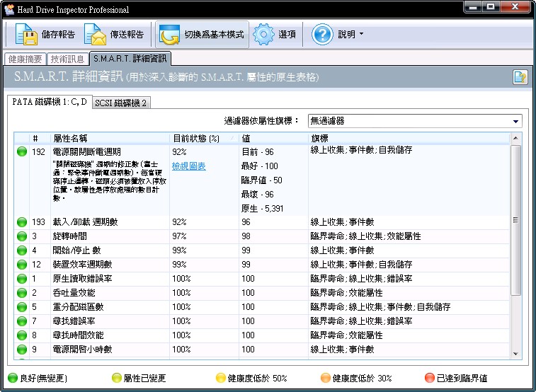Switch to SCSI 磁碟機 2 tab
Screen dimensions: 536x392
pos(121,103)
